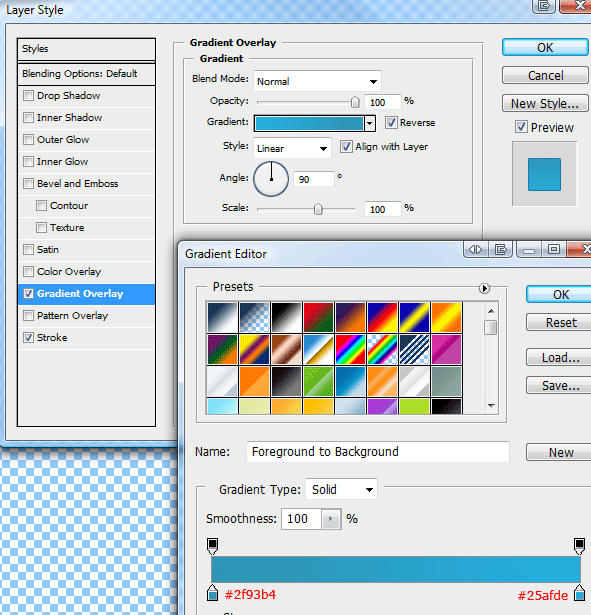
Task: Click the Save... gradients button
Action: 559,386
